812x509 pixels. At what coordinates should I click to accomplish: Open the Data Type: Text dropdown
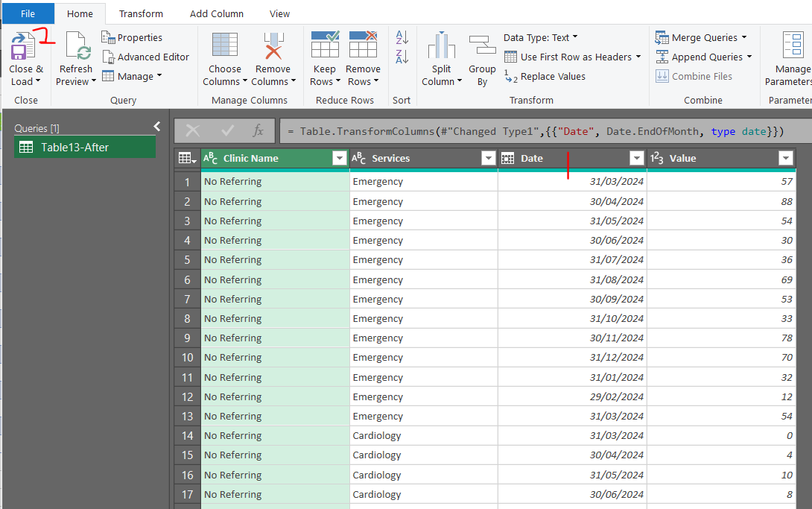click(540, 37)
